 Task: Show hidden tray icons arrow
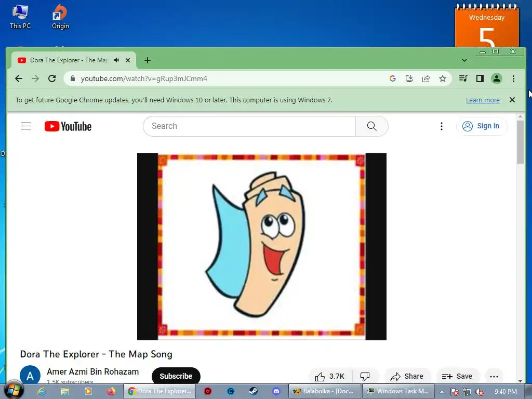click(442, 392)
